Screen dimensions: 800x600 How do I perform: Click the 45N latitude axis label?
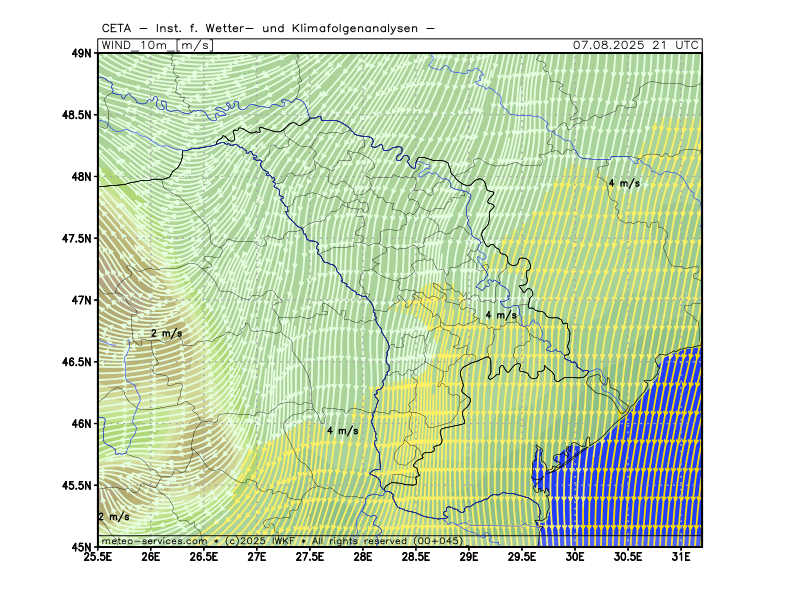pyautogui.click(x=81, y=547)
